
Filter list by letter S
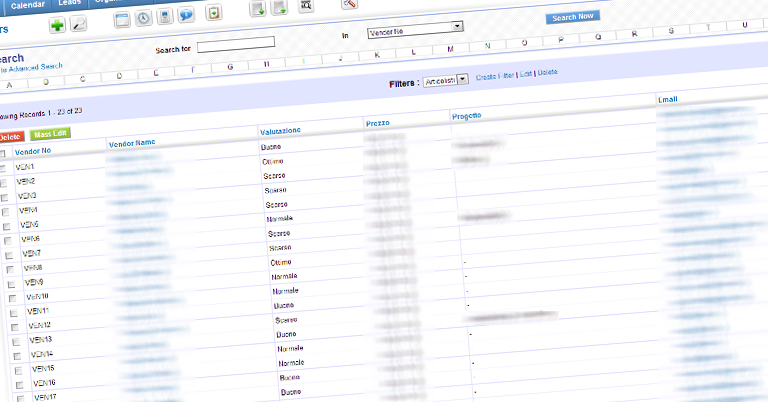[671, 31]
